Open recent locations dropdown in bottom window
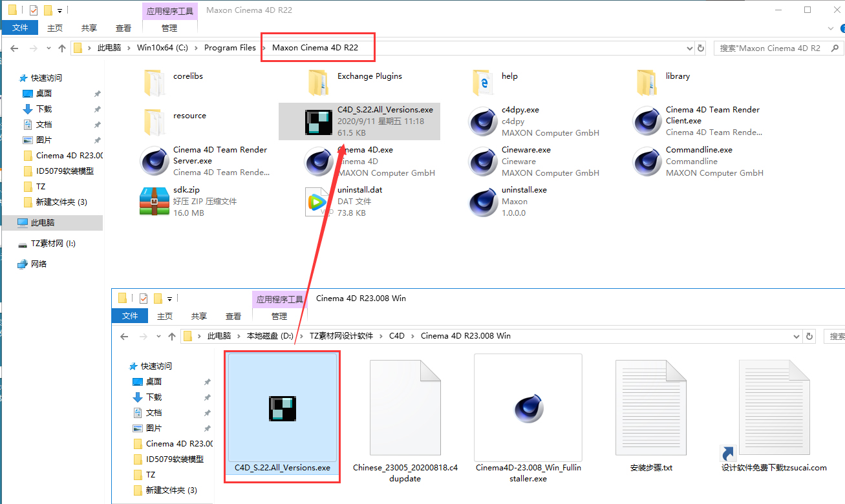 (x=159, y=337)
